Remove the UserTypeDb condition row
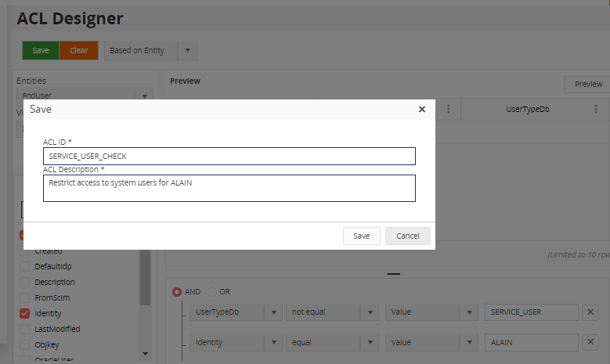The image size is (610, 364). (x=590, y=312)
